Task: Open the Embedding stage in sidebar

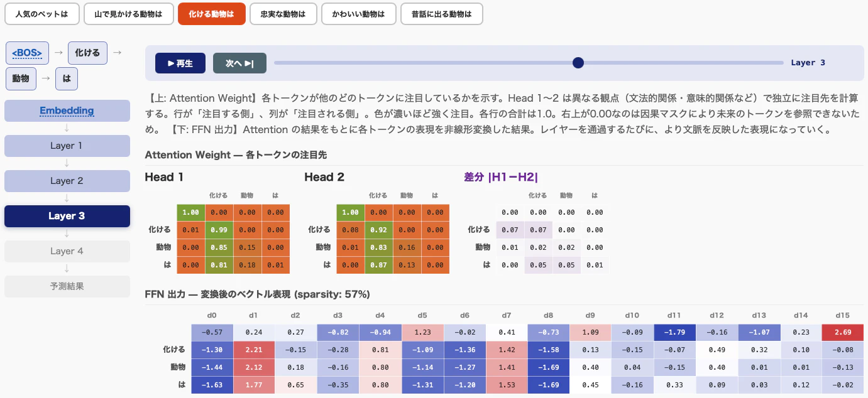Action: (x=67, y=110)
